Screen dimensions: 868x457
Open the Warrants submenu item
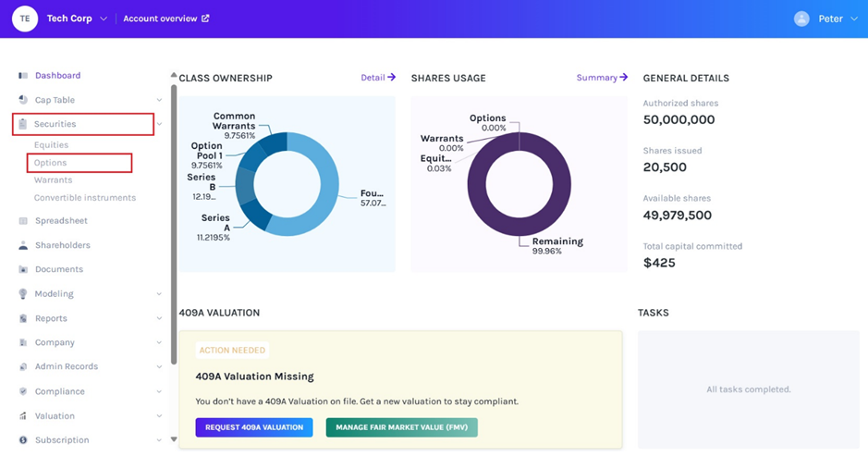click(53, 180)
